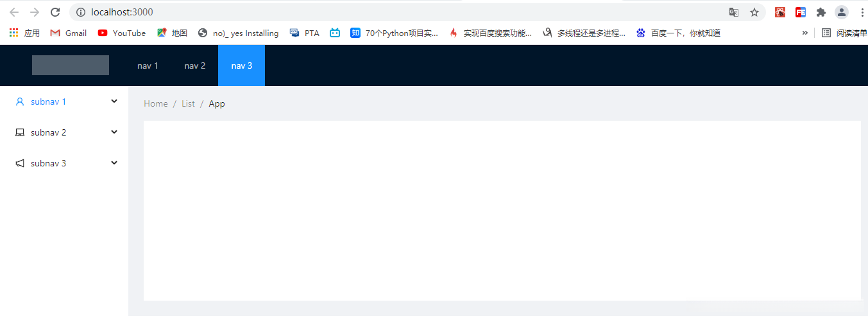Screen dimensions: 868x318
Task: Reload the page with refresh icon
Action: click(55, 12)
